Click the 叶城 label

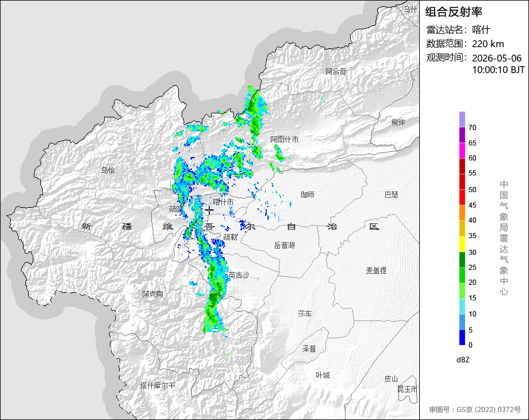click(x=323, y=375)
